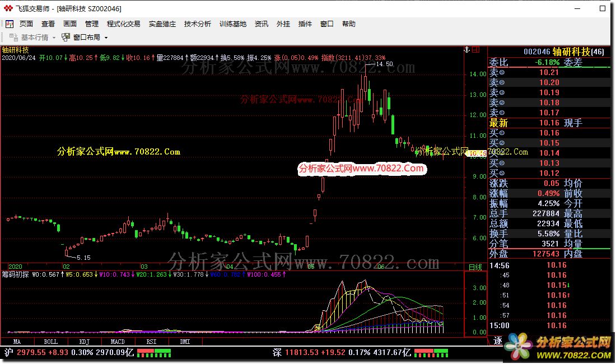616x364 pixels.
Task: Click the W5:0.653 indicator parameter
Action: pyautogui.click(x=79, y=274)
